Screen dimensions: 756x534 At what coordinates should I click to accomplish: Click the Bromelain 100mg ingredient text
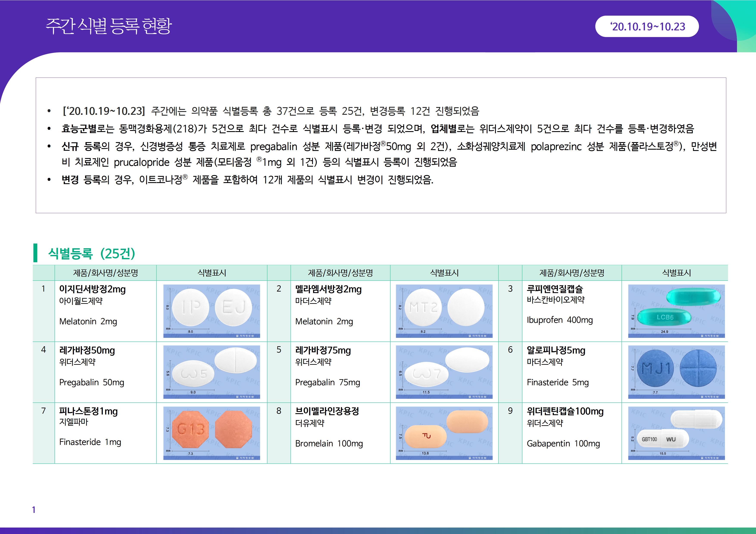coord(329,444)
